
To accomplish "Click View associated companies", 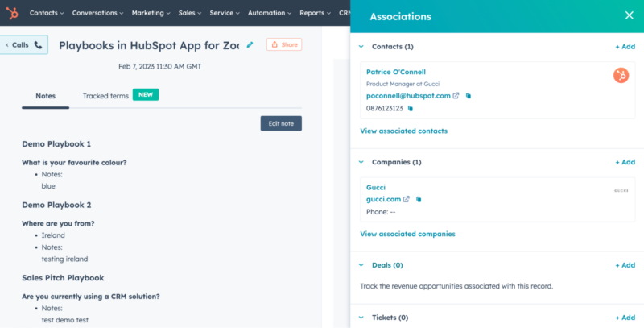I will pyautogui.click(x=408, y=234).
